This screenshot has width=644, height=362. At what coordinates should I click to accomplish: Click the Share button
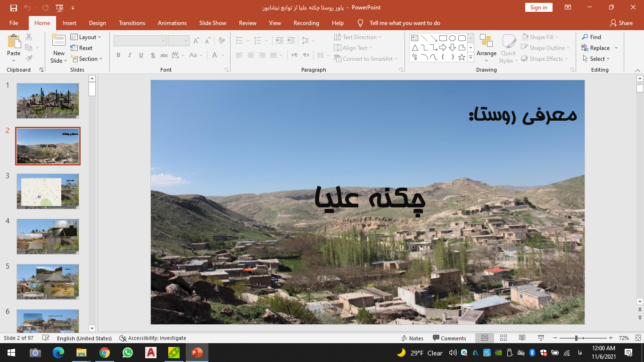(x=621, y=23)
